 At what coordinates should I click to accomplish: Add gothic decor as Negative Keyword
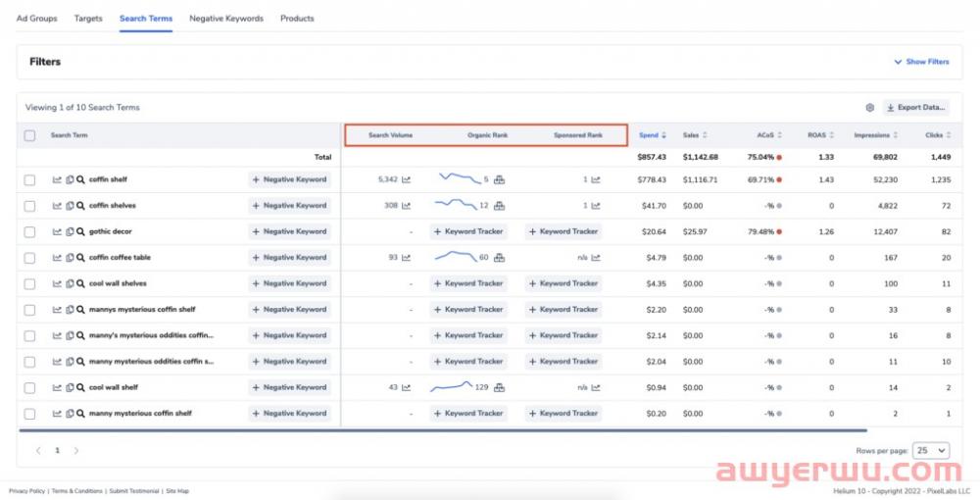(x=289, y=232)
